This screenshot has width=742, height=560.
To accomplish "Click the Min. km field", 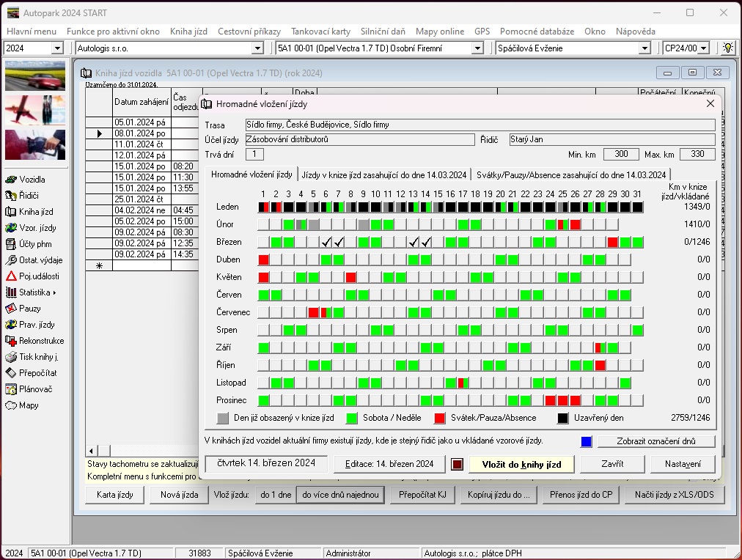I will [x=620, y=154].
